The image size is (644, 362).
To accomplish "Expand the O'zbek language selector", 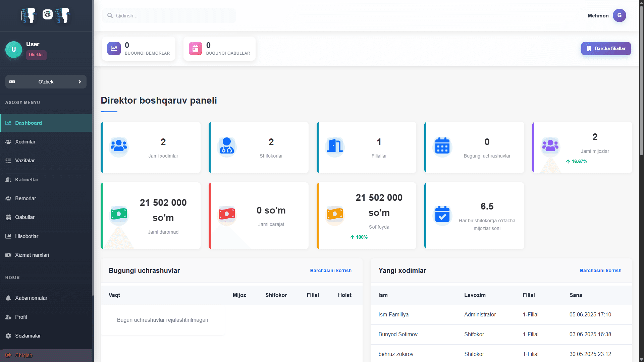I will click(46, 82).
